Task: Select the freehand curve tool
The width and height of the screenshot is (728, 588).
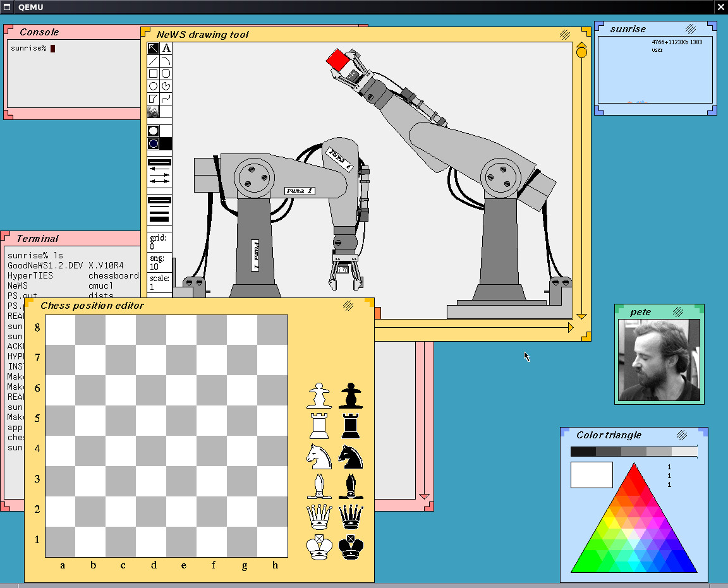Action: (165, 99)
